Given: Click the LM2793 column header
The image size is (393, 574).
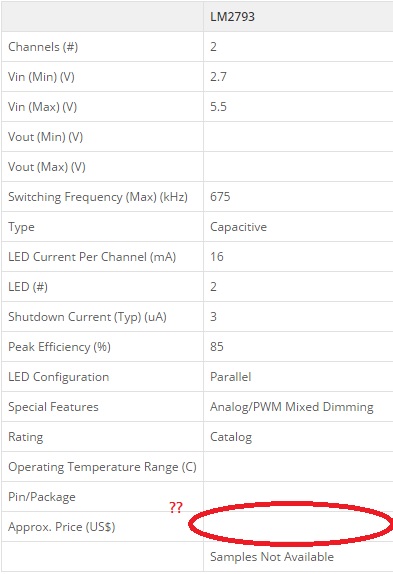Looking at the screenshot, I should pyautogui.click(x=232, y=16).
